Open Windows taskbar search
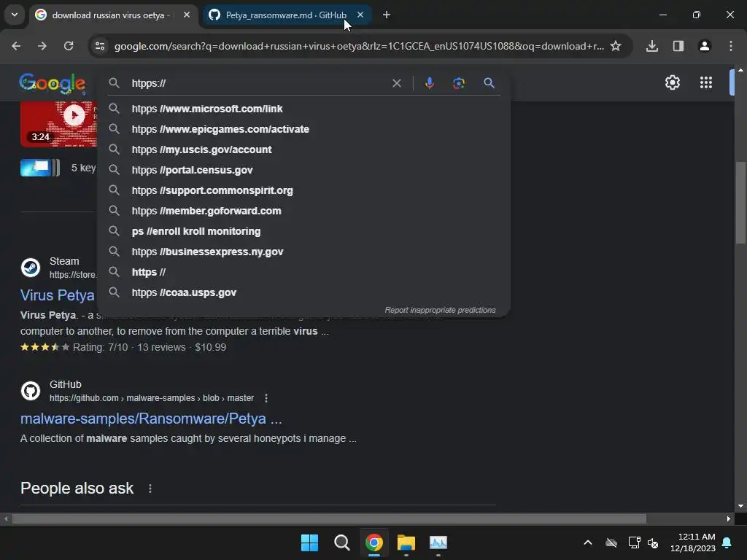The width and height of the screenshot is (747, 560). click(341, 542)
